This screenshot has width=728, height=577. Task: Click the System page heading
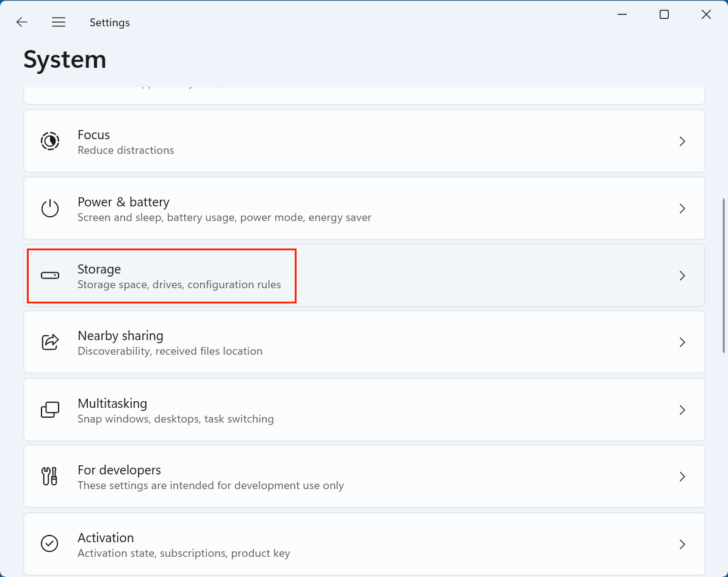tap(65, 59)
